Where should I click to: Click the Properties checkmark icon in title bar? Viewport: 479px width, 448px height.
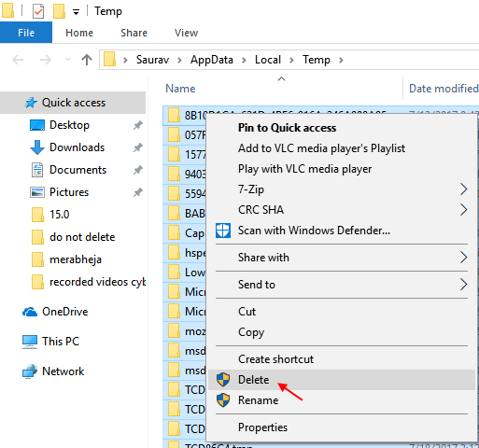click(38, 11)
